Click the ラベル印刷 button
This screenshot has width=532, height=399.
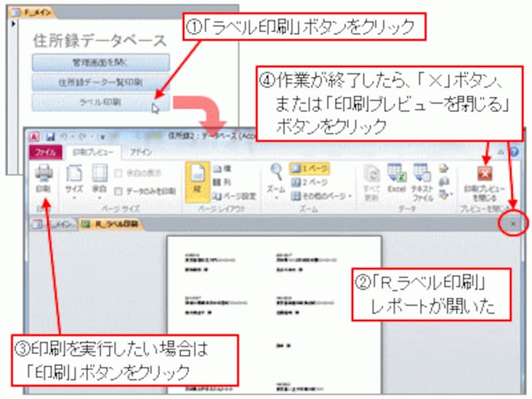(101, 102)
